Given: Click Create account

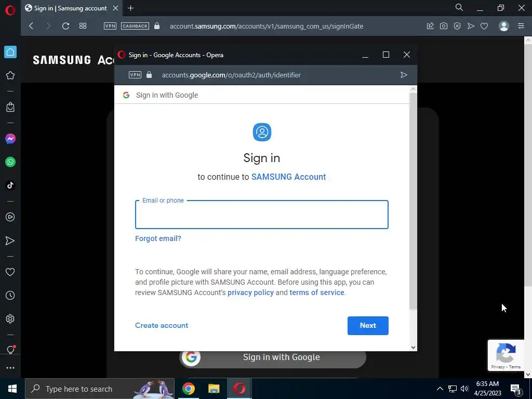Looking at the screenshot, I should 162,325.
